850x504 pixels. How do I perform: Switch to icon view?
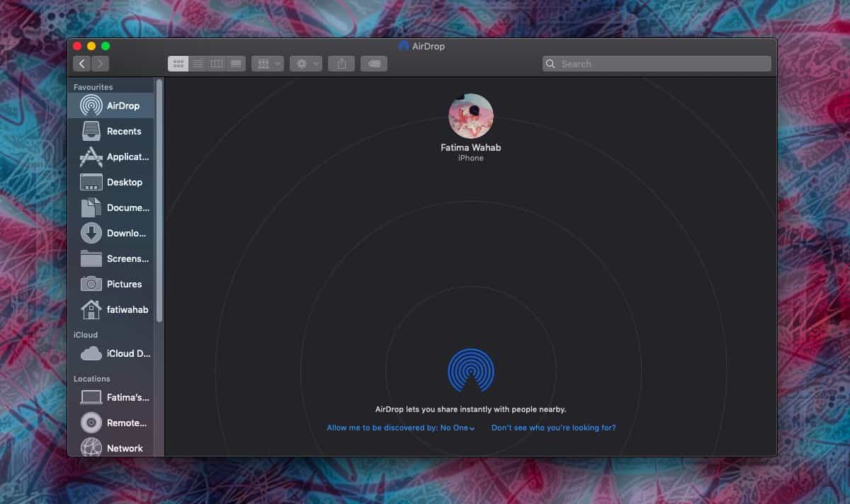(x=178, y=64)
